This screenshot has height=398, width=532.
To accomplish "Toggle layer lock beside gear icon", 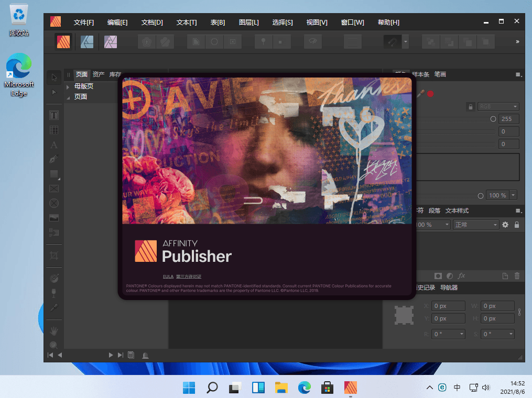I will coord(517,225).
